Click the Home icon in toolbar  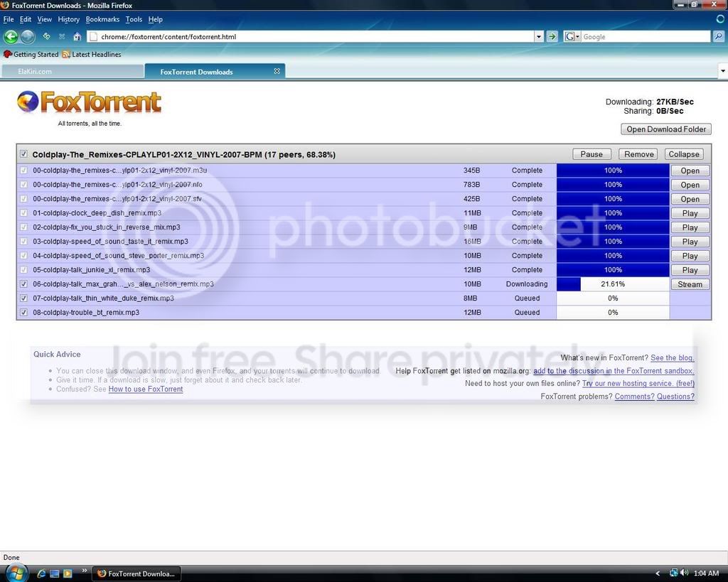click(x=77, y=36)
